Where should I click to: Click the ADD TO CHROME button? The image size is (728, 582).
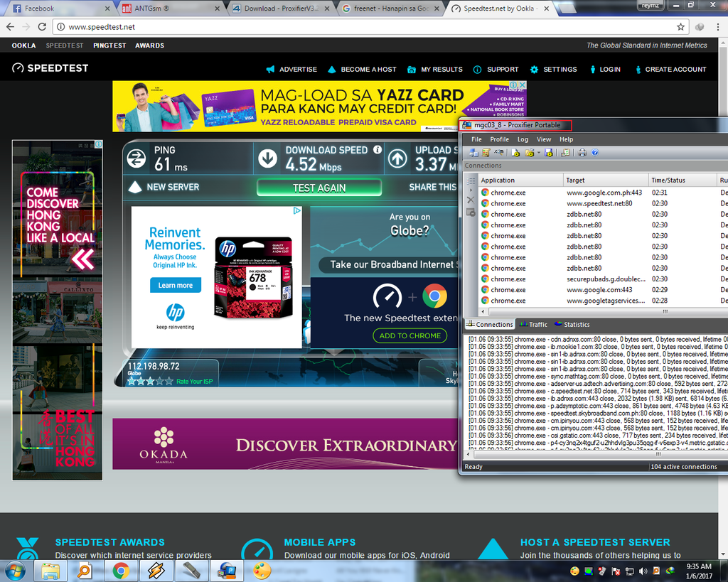pos(409,335)
